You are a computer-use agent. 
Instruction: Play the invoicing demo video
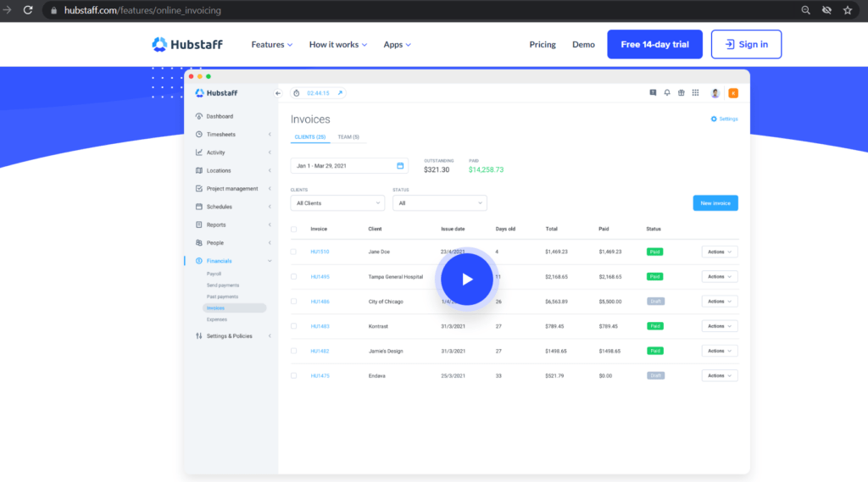pyautogui.click(x=467, y=280)
